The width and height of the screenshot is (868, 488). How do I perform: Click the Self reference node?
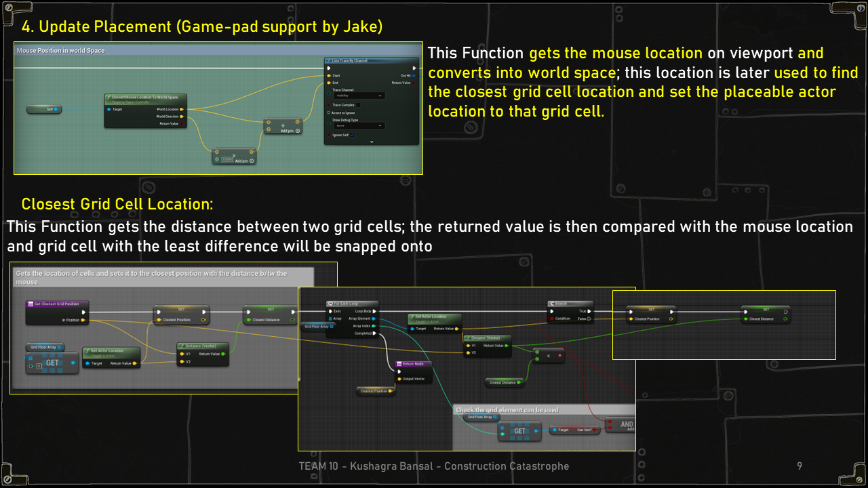(x=44, y=109)
